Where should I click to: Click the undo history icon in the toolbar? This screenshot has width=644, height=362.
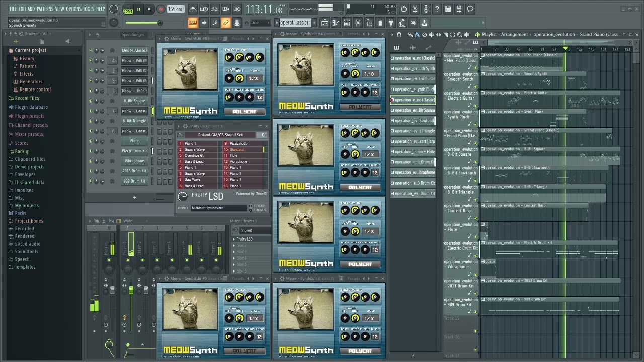(404, 9)
